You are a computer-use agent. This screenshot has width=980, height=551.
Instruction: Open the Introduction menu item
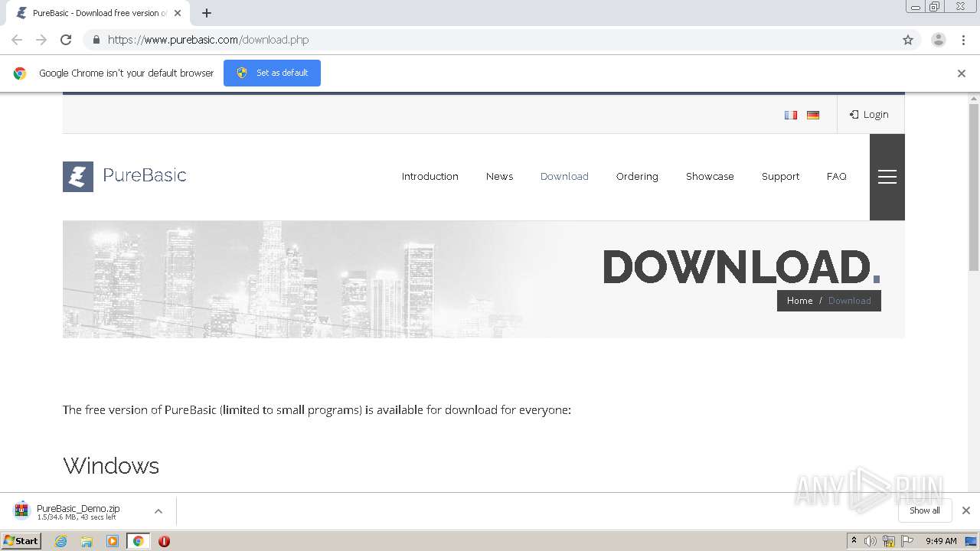pyautogui.click(x=430, y=176)
